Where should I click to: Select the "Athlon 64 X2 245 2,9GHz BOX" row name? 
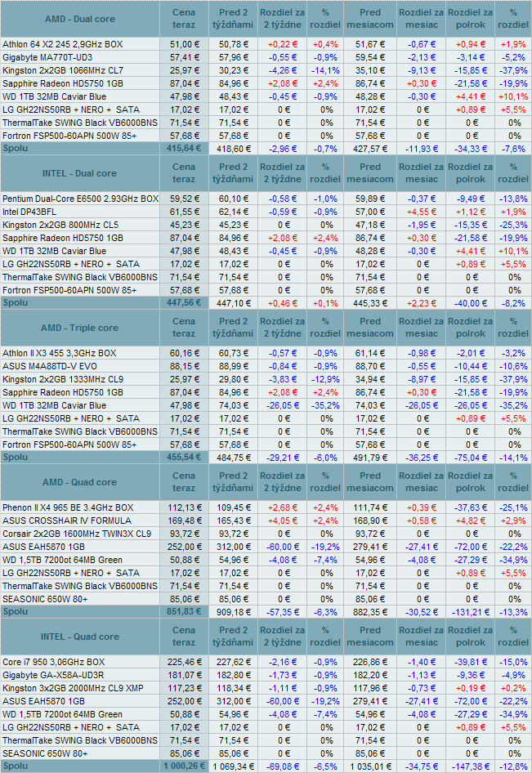point(63,44)
